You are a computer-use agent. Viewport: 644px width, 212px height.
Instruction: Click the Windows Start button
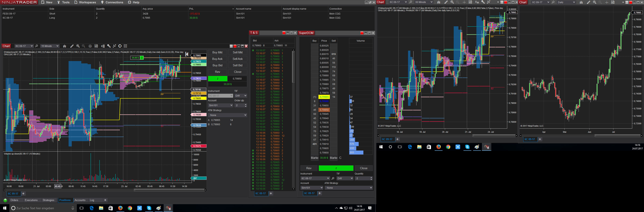pos(5,208)
